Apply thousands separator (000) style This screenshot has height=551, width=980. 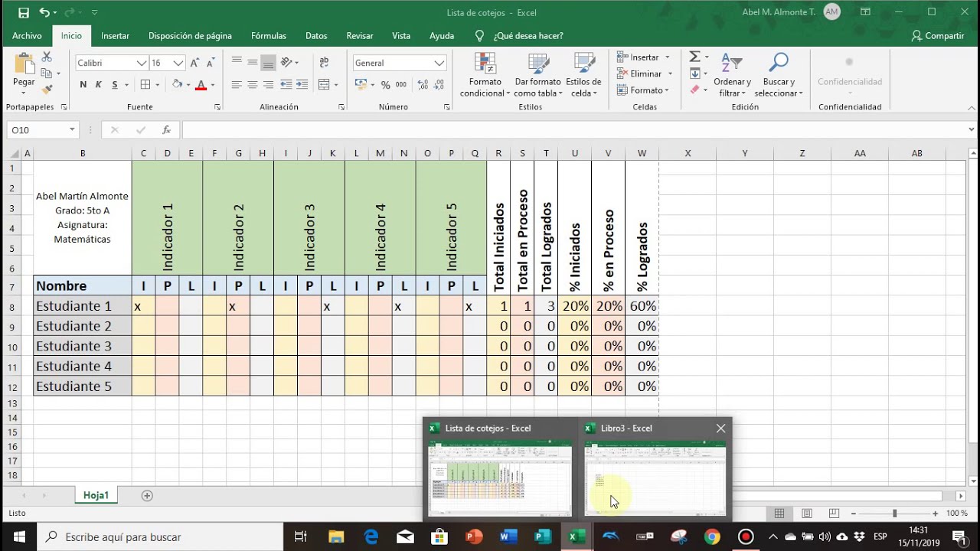pos(400,85)
